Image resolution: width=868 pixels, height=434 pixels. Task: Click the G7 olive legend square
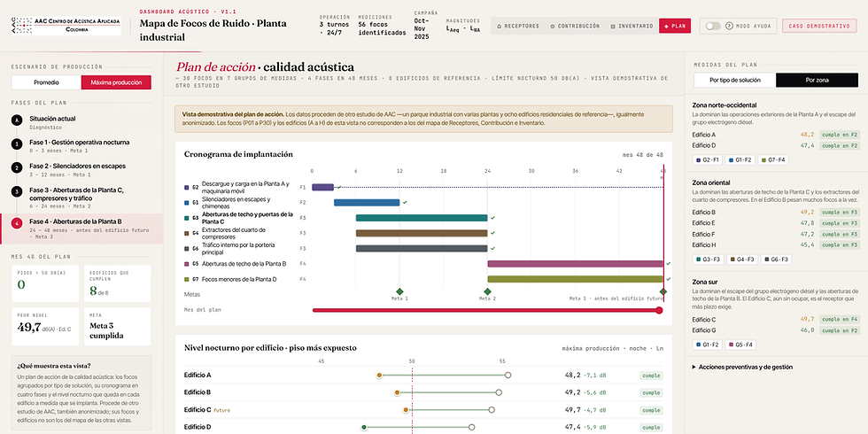pos(187,279)
